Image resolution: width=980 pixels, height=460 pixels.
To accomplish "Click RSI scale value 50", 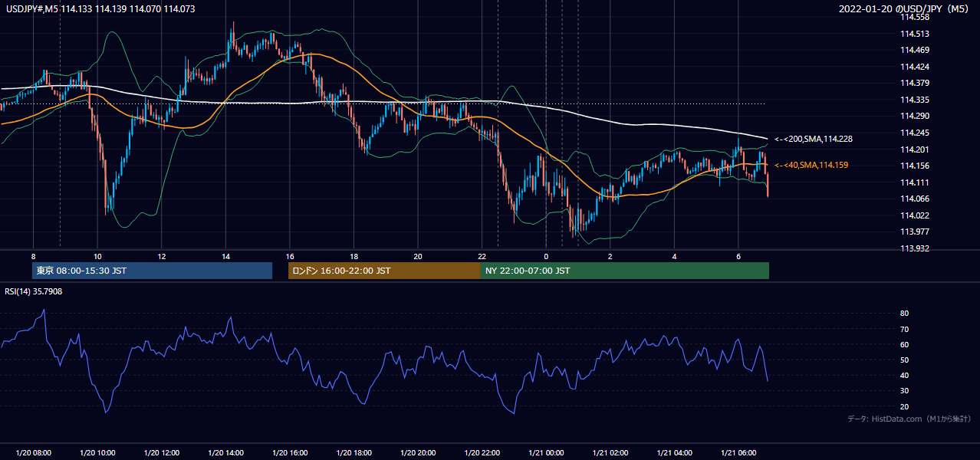I will pyautogui.click(x=905, y=360).
